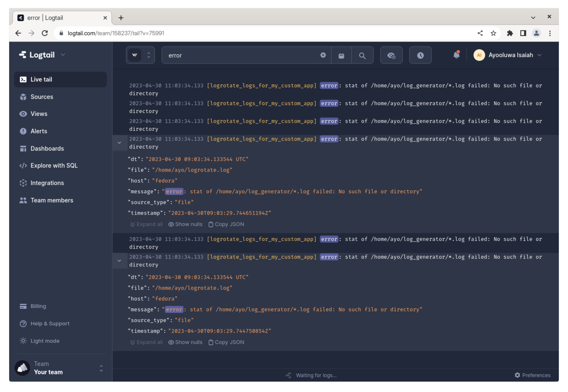The height and width of the screenshot is (392, 568).
Task: Clear the error search query
Action: click(x=323, y=55)
